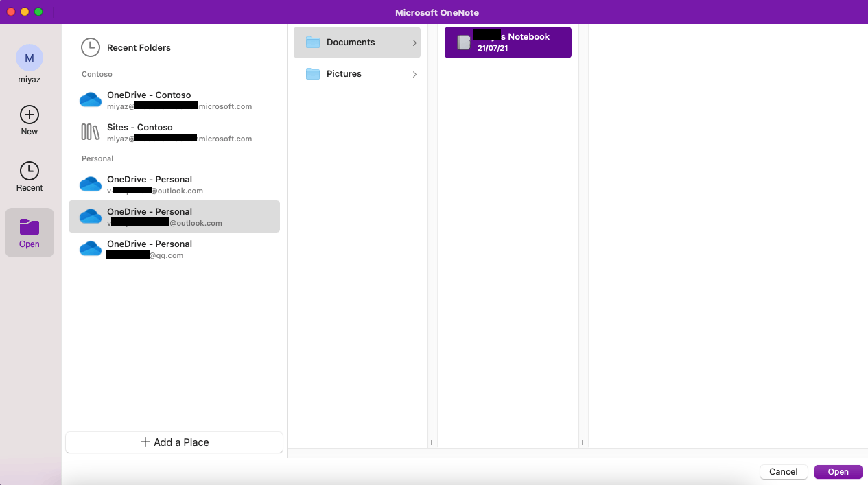Image resolution: width=868 pixels, height=485 pixels.
Task: Click the Documents folder icon
Action: click(x=313, y=43)
